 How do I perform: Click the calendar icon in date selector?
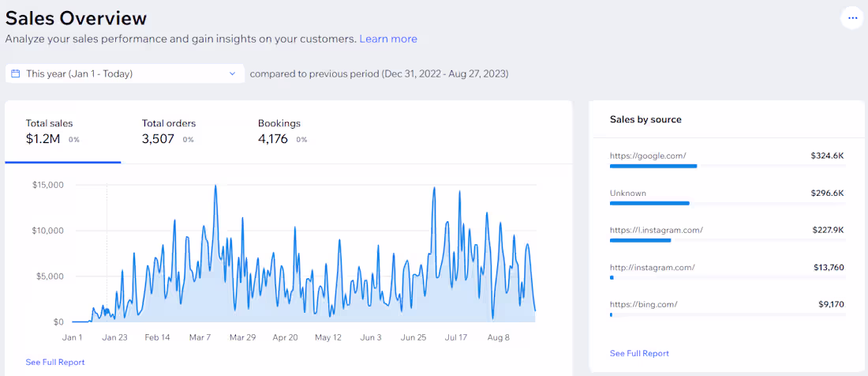click(16, 73)
